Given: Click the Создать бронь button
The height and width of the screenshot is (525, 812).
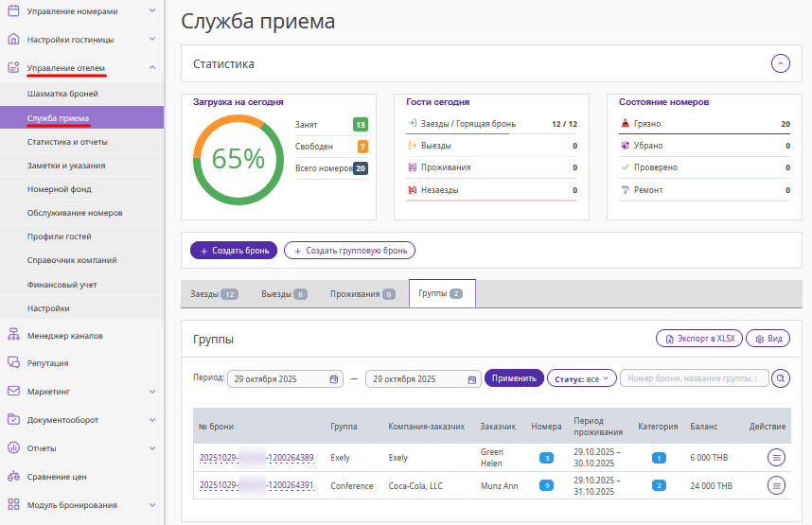Looking at the screenshot, I should click(x=234, y=251).
